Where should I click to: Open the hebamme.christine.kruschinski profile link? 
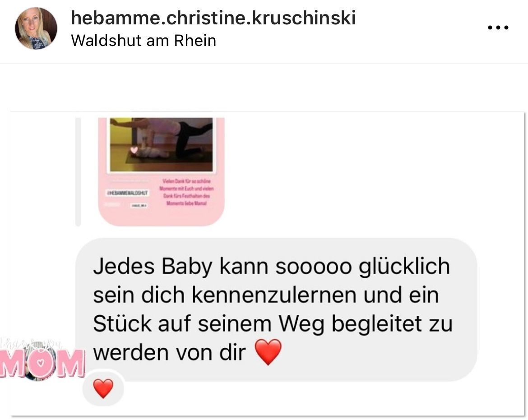point(213,18)
